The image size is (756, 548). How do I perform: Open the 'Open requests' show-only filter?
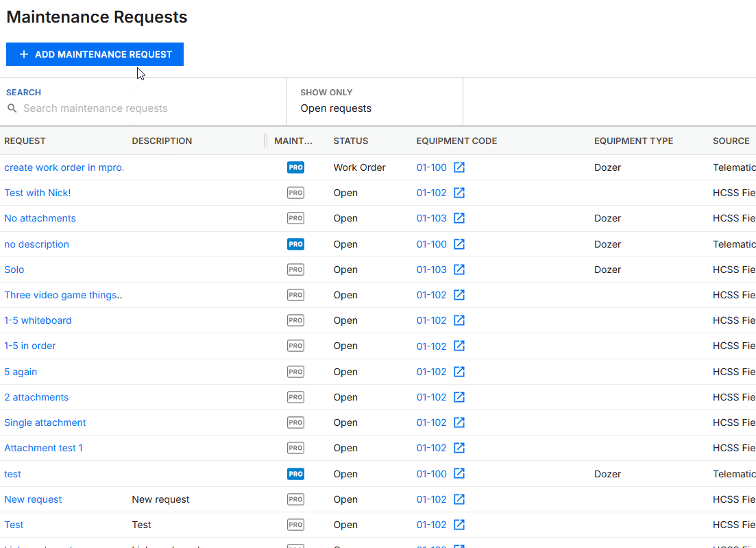pos(336,108)
